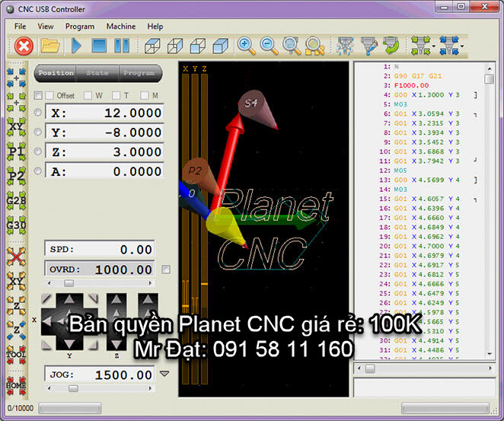Viewport: 504px width, 421px height.
Task: Stop program with blue square button
Action: (x=99, y=46)
